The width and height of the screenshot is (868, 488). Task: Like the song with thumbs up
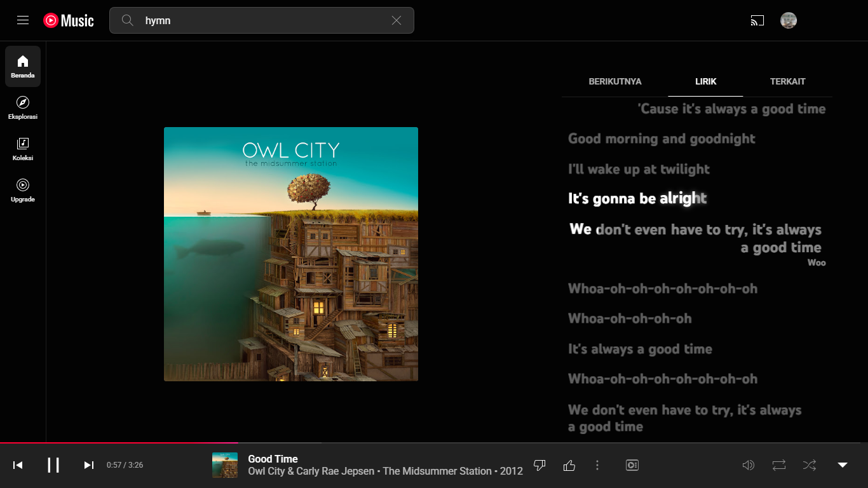point(569,465)
